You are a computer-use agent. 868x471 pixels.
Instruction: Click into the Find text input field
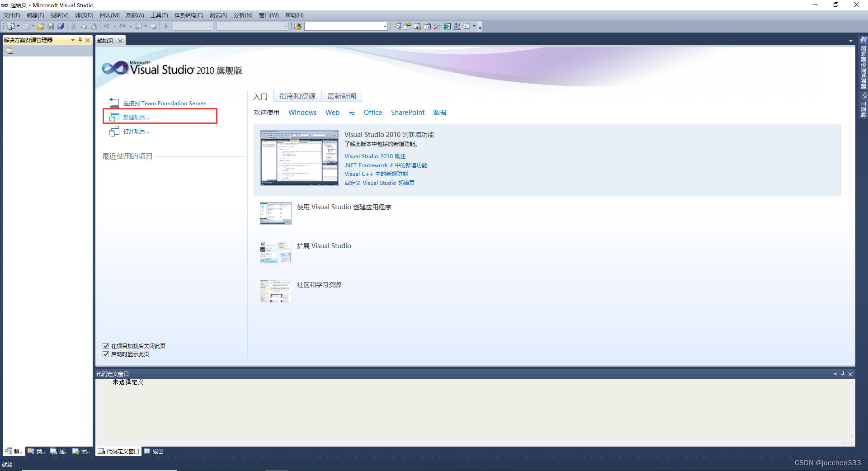(344, 26)
